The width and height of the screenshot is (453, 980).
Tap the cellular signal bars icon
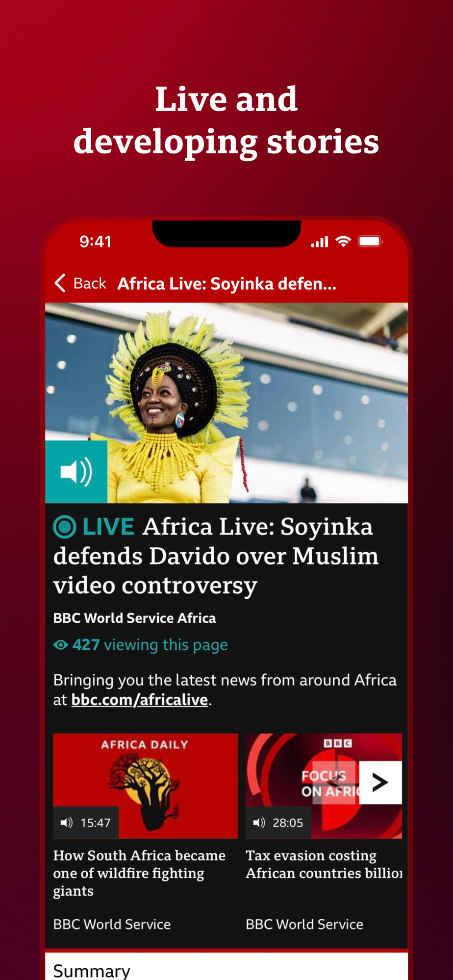[x=320, y=242]
